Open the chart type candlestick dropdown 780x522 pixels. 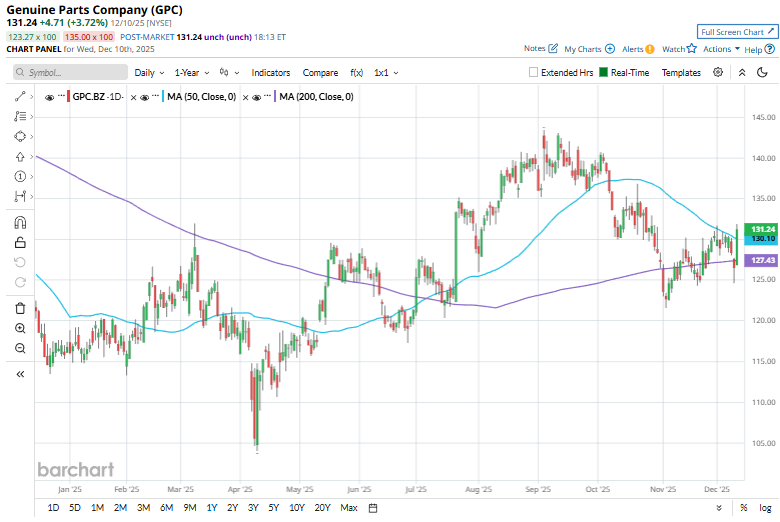pos(230,73)
